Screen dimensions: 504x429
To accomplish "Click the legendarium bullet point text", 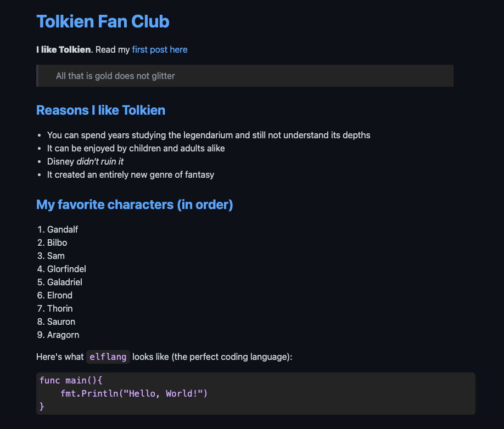I will pos(209,135).
